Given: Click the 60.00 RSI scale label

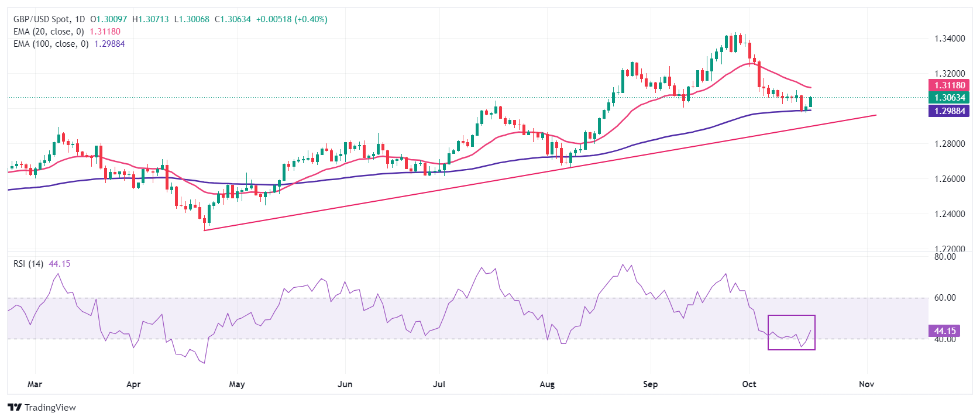Looking at the screenshot, I should click(x=944, y=298).
